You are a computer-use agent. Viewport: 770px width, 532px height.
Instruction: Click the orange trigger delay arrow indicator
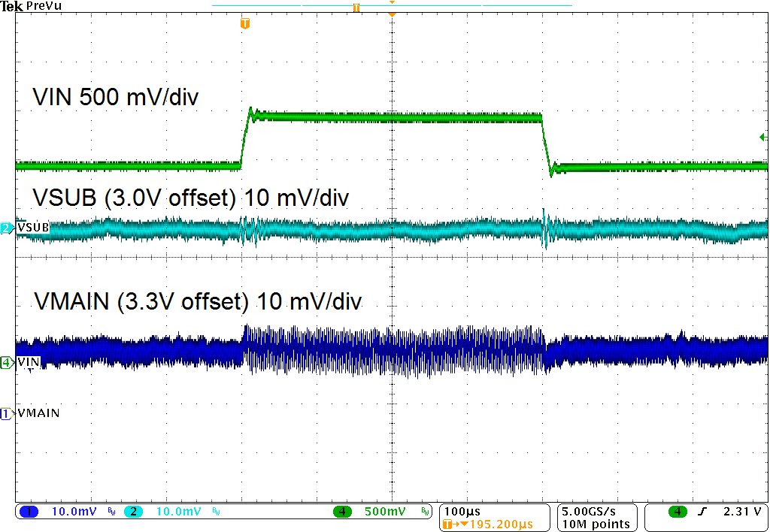[391, 13]
